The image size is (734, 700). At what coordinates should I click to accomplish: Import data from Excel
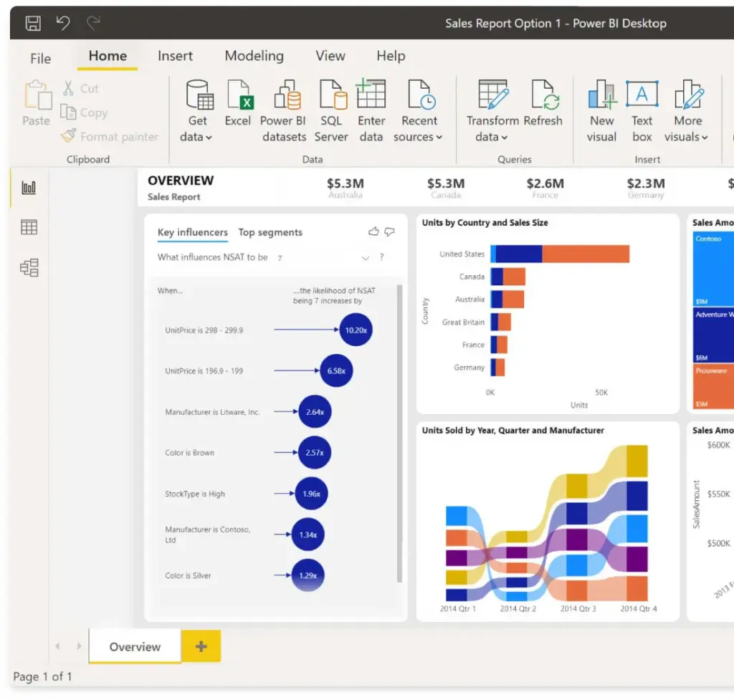click(238, 103)
